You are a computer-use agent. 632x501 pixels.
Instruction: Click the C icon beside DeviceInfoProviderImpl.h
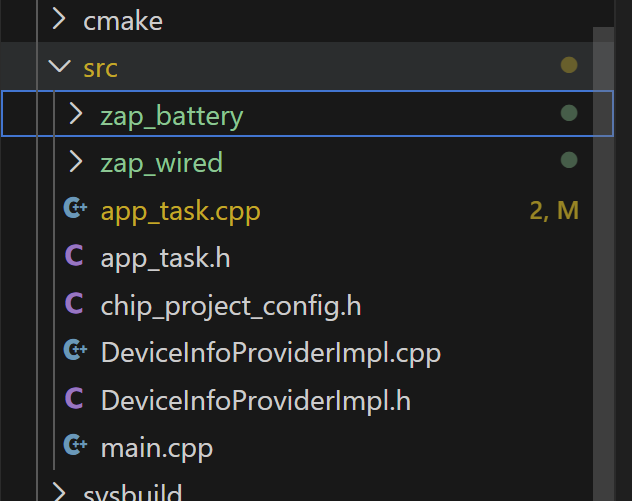pyautogui.click(x=74, y=399)
